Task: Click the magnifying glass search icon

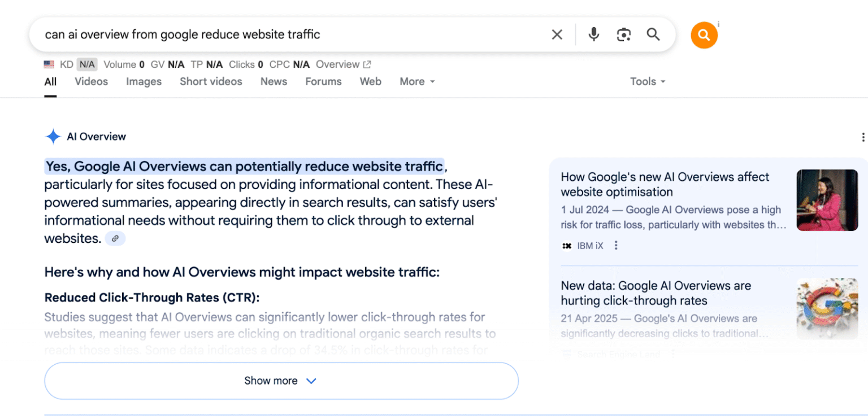Action: [x=653, y=34]
